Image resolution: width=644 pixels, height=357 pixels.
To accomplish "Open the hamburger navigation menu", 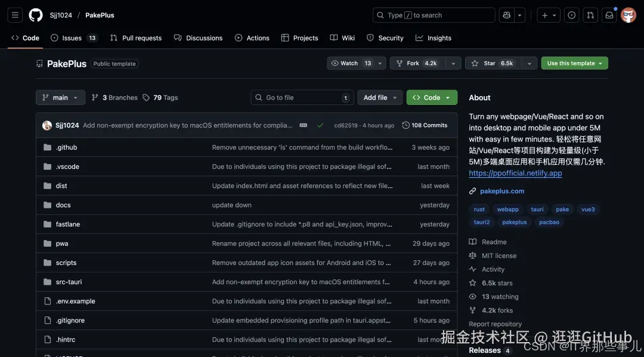I will tap(15, 15).
